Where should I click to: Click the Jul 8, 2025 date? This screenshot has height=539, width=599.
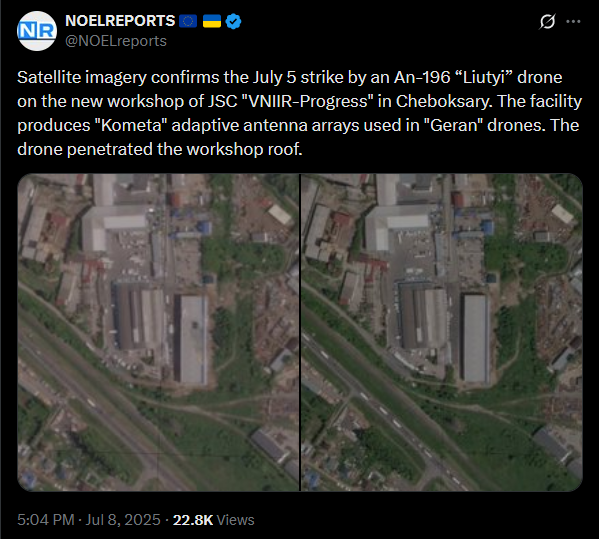(123, 520)
